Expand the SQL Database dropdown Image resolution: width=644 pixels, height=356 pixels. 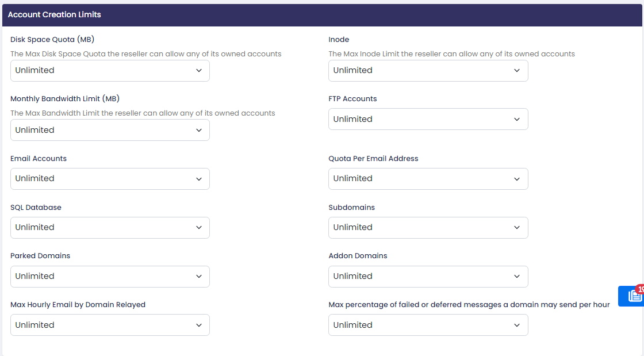click(x=110, y=228)
